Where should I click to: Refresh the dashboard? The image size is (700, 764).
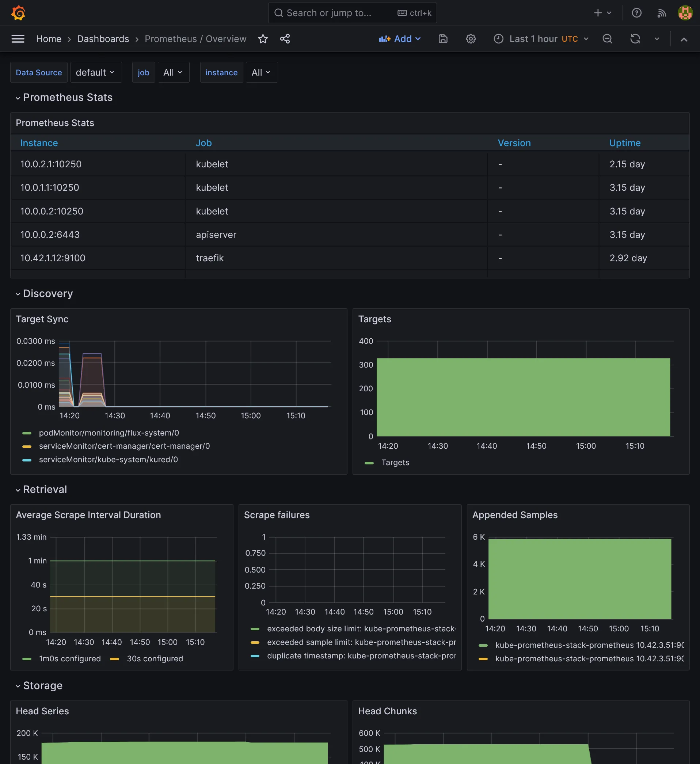click(x=635, y=39)
